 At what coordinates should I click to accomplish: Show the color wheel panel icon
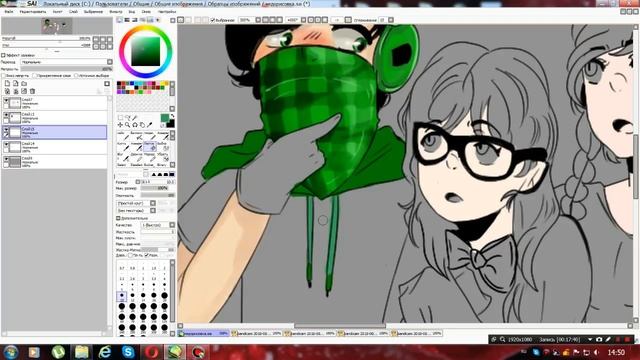pos(120,20)
